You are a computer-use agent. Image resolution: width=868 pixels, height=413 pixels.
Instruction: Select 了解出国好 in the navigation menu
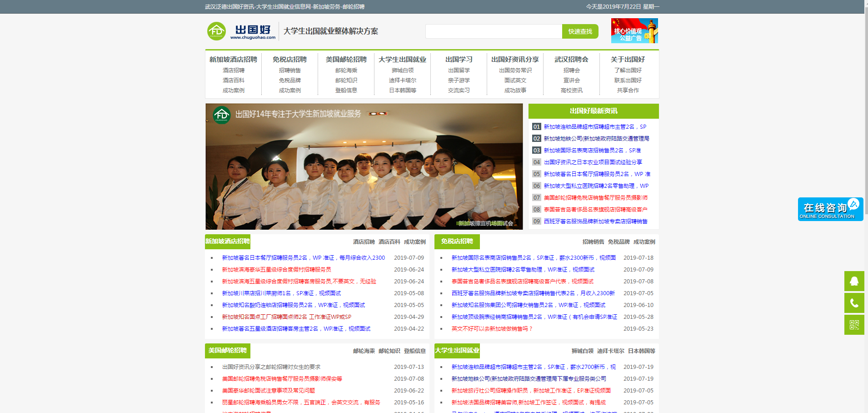click(628, 71)
